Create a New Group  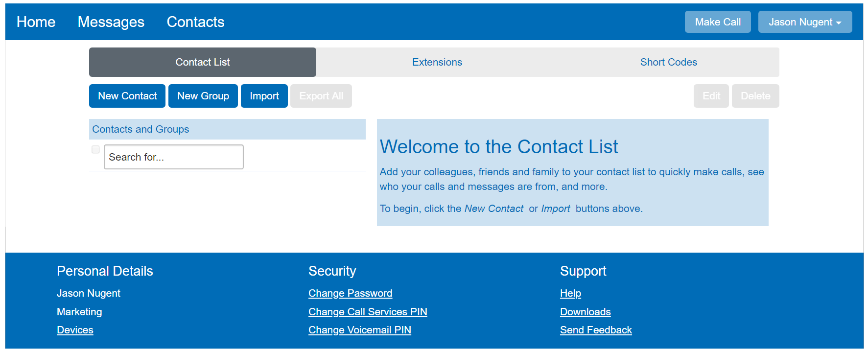[x=203, y=96]
